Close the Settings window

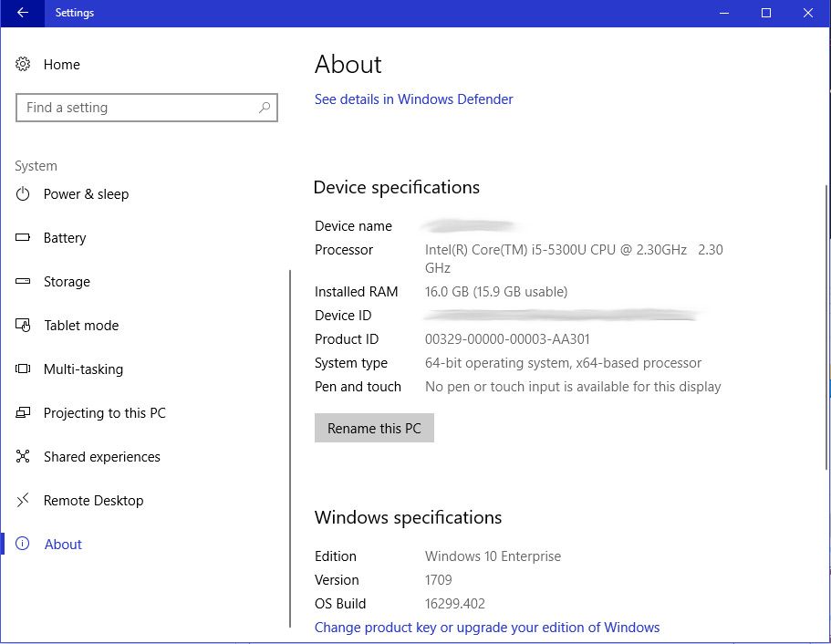pos(807,13)
